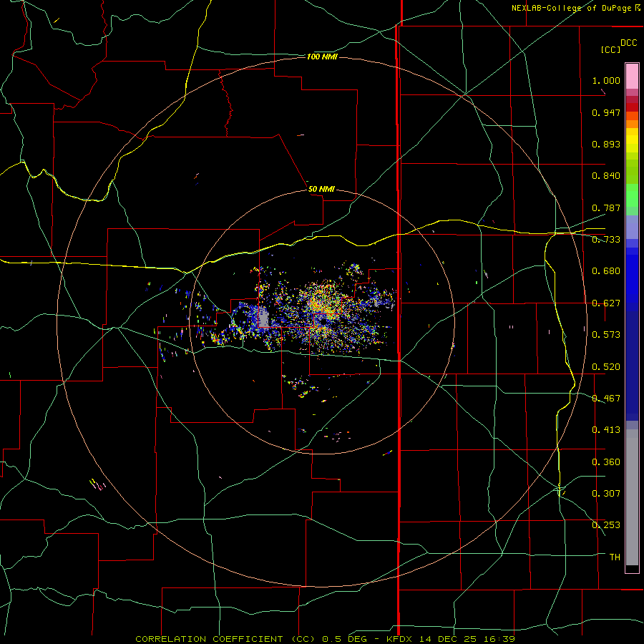This screenshot has height=644, width=644.
Task: Click the DCC product label
Action: (628, 42)
